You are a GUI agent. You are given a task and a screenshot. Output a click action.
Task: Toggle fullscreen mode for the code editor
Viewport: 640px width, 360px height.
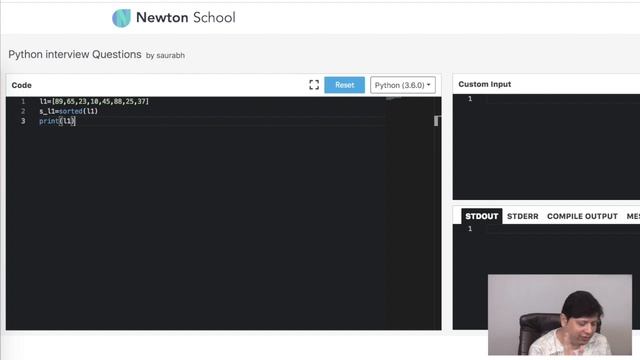(x=314, y=85)
